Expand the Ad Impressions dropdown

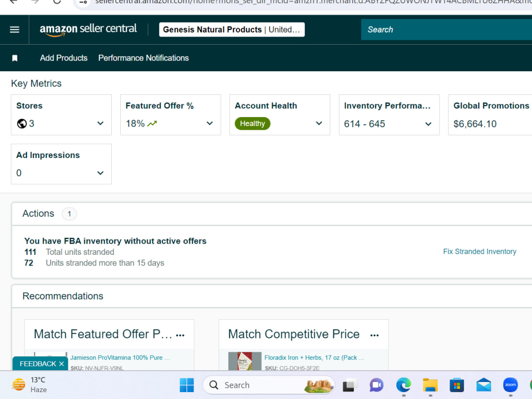pyautogui.click(x=101, y=173)
